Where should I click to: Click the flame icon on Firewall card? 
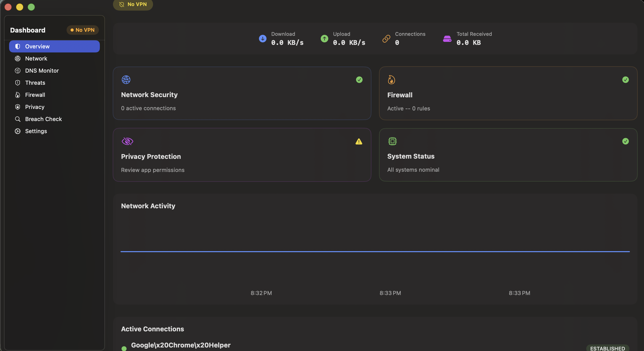click(x=391, y=80)
